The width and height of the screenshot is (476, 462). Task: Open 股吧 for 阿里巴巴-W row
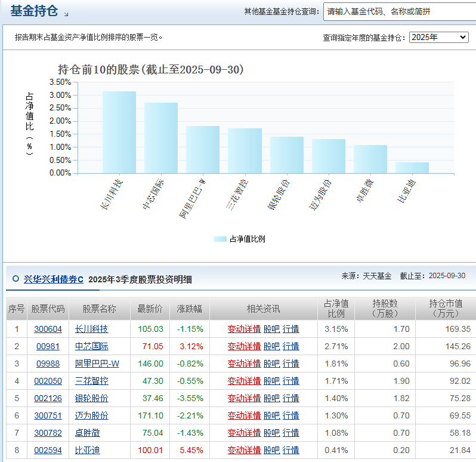271,364
